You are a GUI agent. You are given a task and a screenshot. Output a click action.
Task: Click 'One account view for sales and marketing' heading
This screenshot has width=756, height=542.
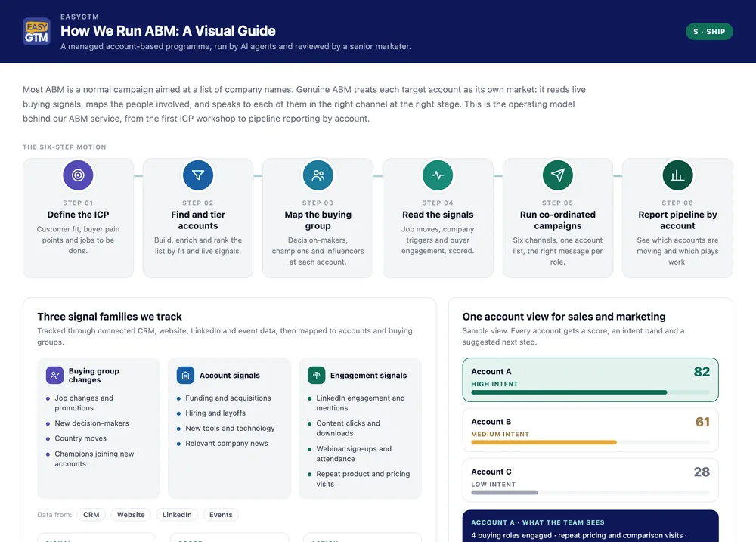[x=564, y=317]
